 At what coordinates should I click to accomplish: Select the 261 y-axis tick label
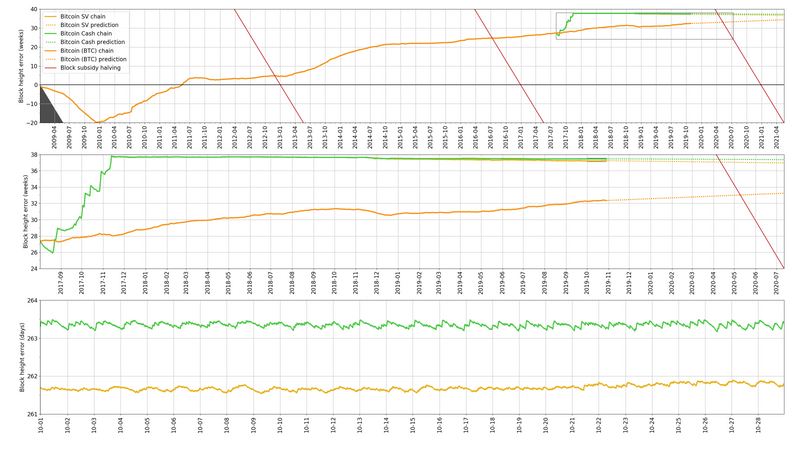(x=33, y=414)
